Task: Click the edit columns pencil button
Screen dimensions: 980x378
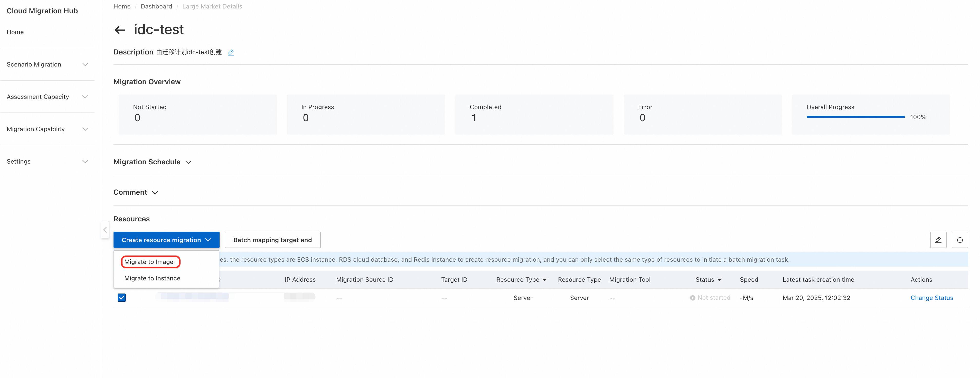Action: [x=938, y=240]
